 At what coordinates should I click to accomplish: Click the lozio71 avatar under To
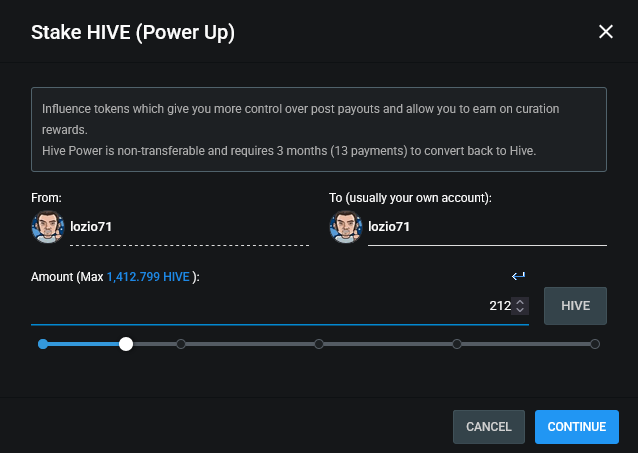point(345,227)
